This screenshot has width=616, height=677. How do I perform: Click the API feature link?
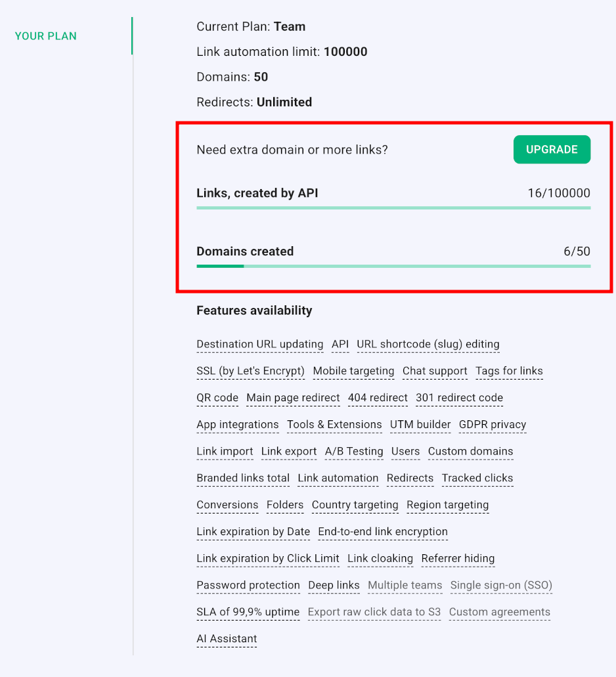click(340, 345)
